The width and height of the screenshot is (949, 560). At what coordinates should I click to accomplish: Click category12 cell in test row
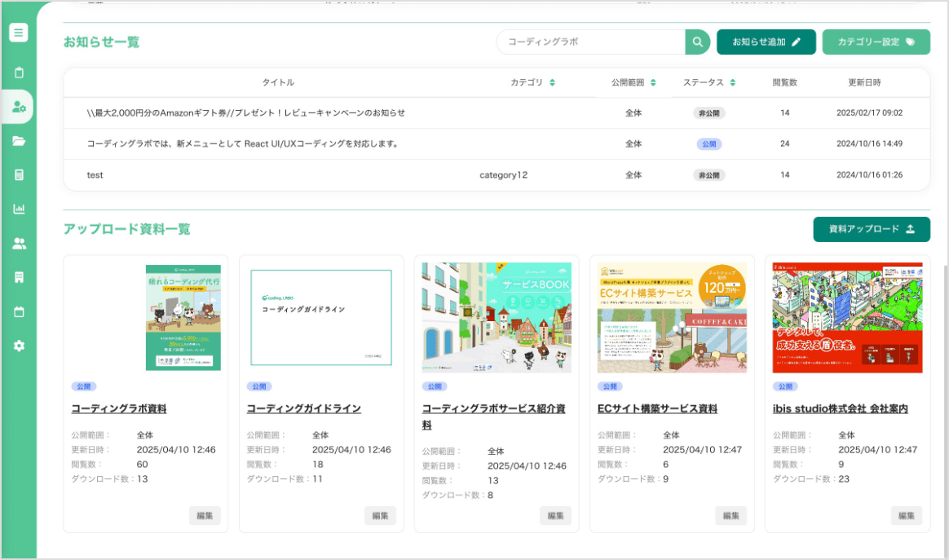tap(504, 175)
